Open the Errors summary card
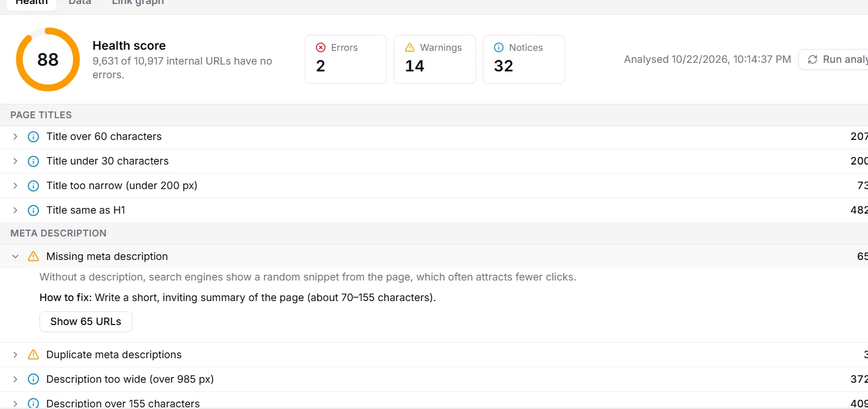 pos(346,59)
